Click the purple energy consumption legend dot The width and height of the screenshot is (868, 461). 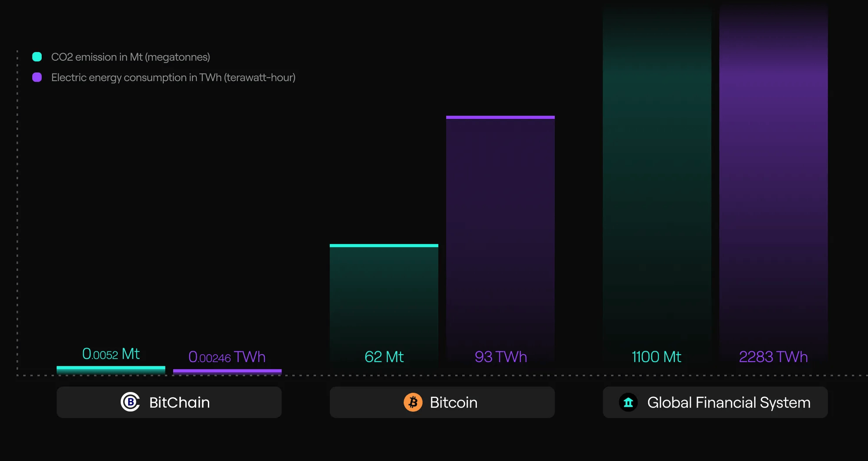[37, 77]
